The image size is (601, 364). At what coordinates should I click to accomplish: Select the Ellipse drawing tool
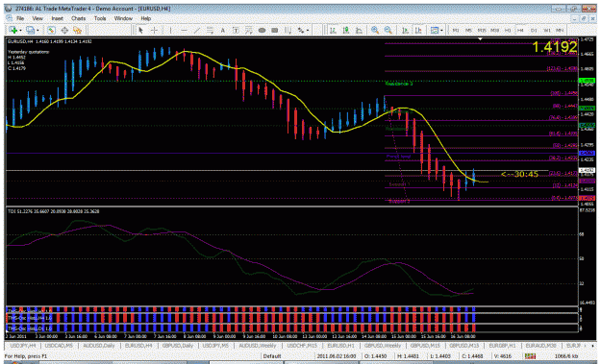pos(262,30)
